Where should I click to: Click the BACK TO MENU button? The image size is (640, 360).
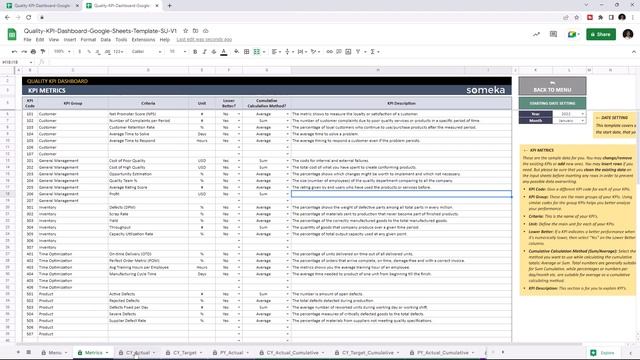(x=552, y=87)
